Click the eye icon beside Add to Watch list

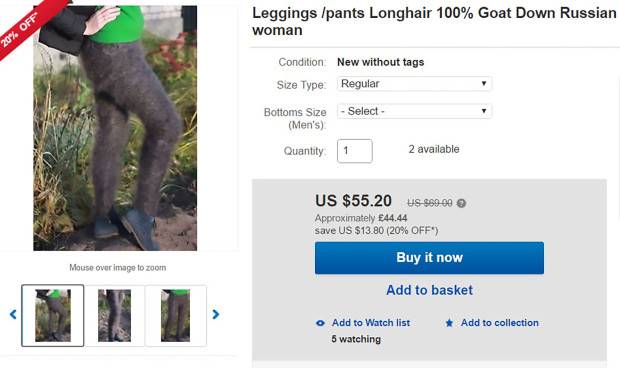[x=320, y=323]
